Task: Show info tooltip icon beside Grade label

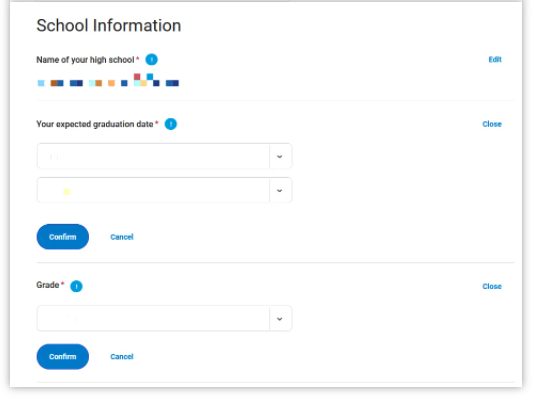Action: click(x=76, y=286)
